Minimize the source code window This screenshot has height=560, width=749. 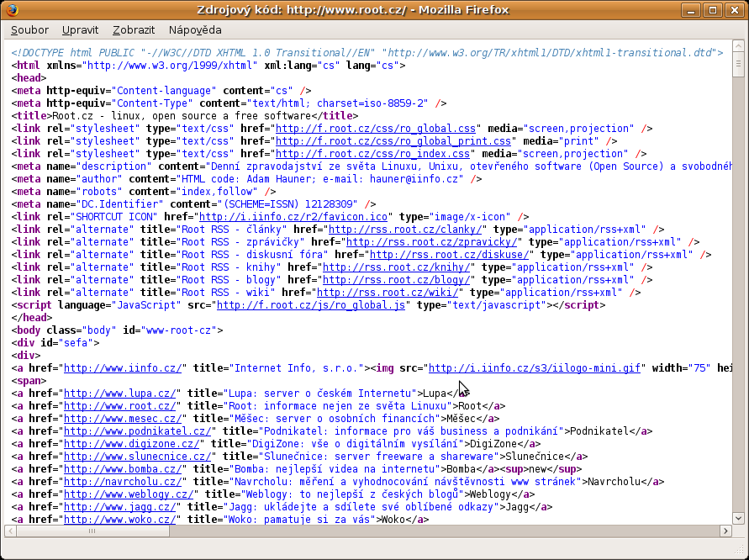[691, 10]
